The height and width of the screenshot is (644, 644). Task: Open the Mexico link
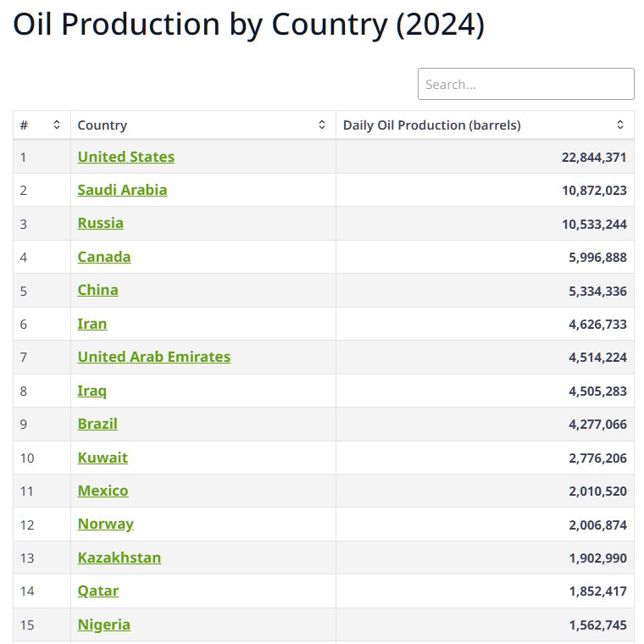coord(103,491)
